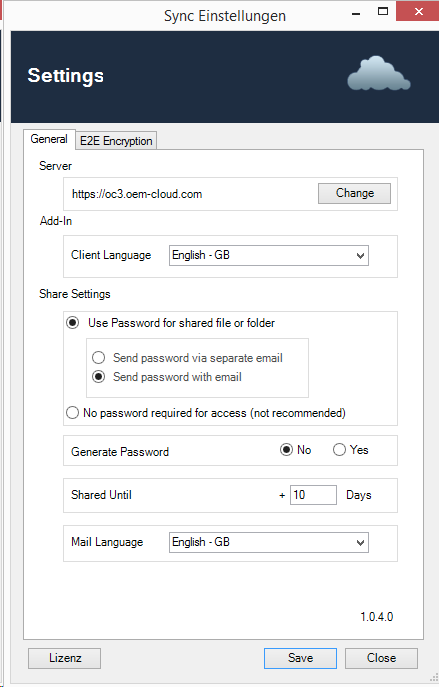439x687 pixels.
Task: Set Generate Password to No
Action: [x=296, y=450]
